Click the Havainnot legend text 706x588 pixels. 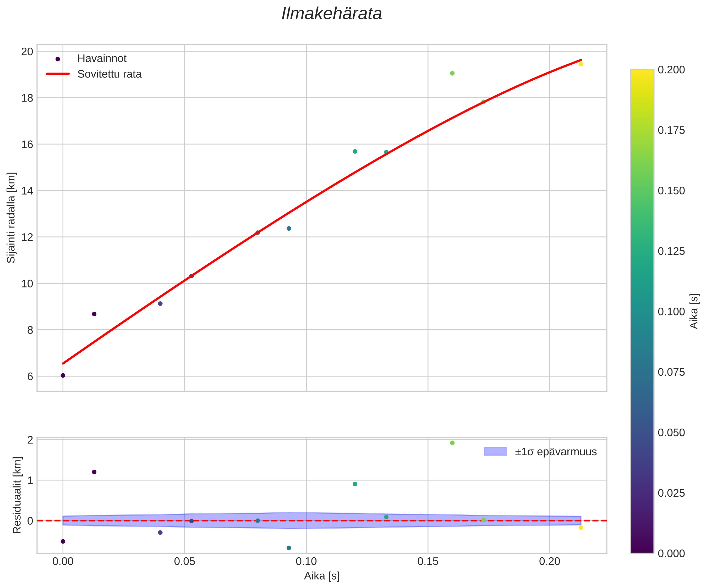click(102, 58)
